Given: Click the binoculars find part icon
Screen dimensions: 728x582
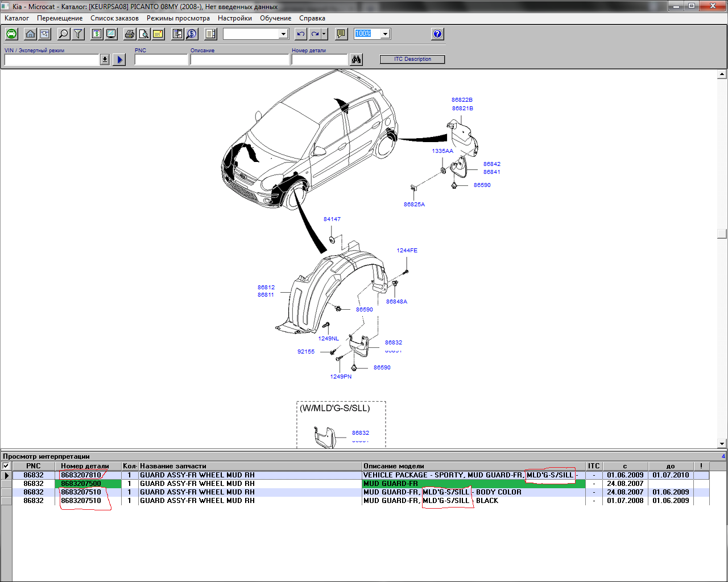Looking at the screenshot, I should 356,60.
